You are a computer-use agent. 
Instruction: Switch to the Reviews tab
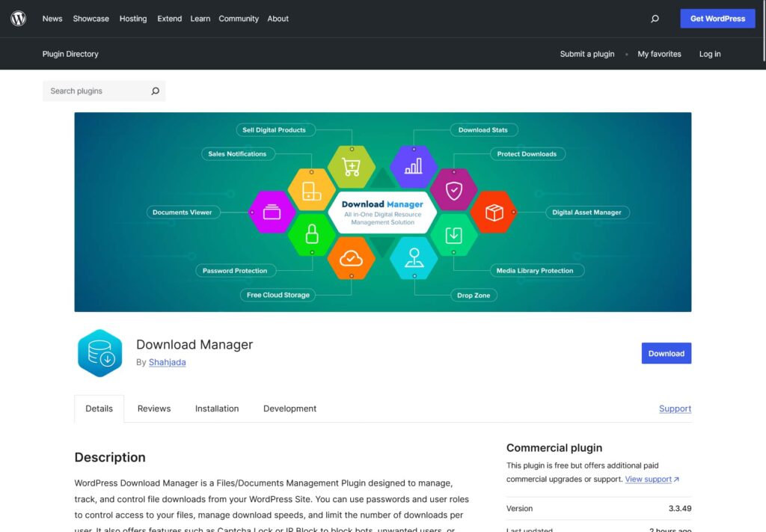154,409
